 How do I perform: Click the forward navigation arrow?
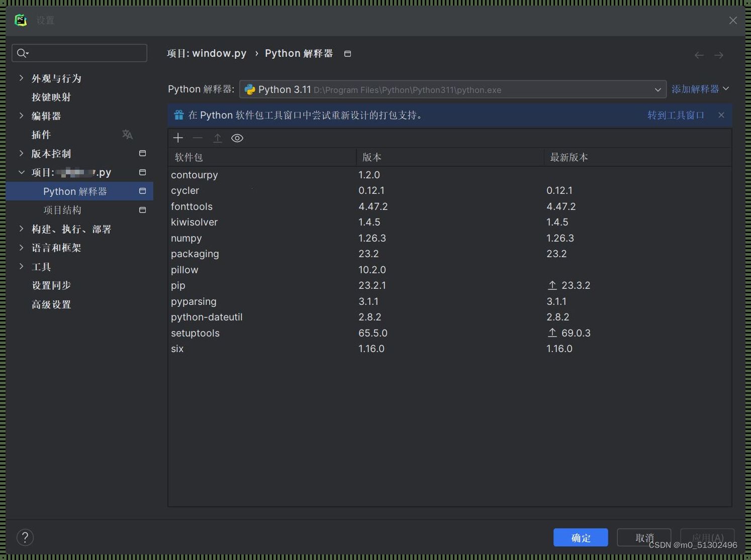coord(719,55)
